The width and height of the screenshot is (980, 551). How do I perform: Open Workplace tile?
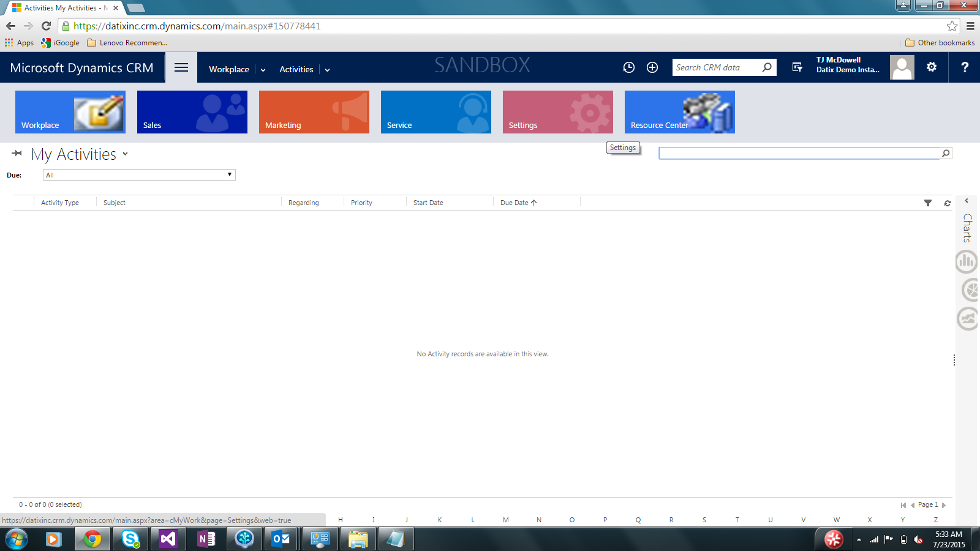[70, 112]
